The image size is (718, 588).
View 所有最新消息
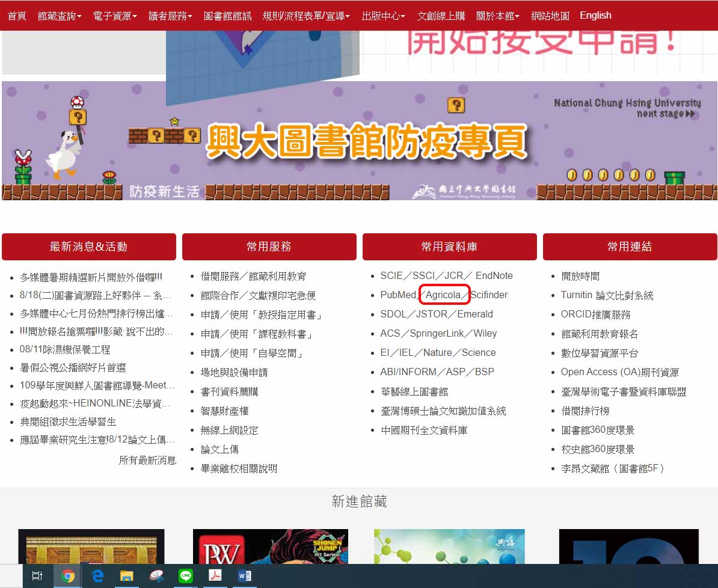(x=147, y=460)
